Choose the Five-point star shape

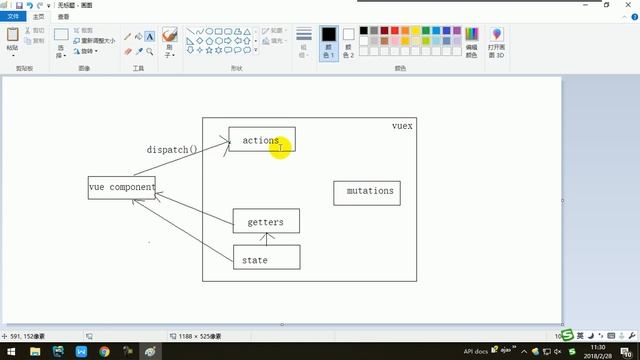coord(209,50)
